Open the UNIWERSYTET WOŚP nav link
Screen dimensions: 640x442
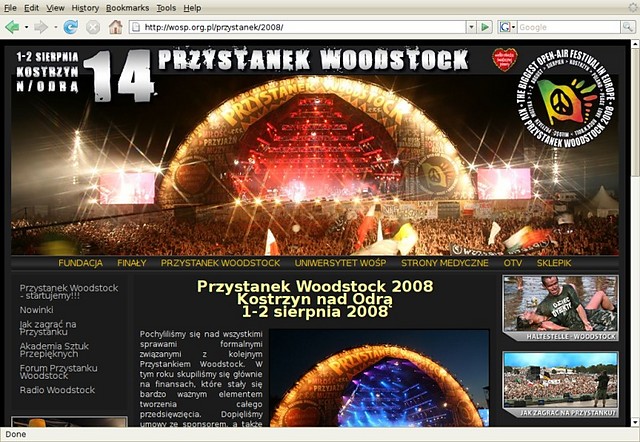[340, 263]
